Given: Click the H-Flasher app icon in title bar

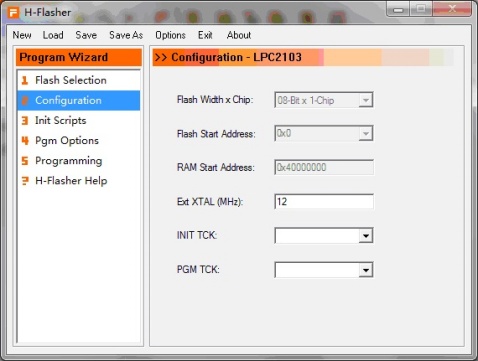Looking at the screenshot, I should (x=13, y=13).
